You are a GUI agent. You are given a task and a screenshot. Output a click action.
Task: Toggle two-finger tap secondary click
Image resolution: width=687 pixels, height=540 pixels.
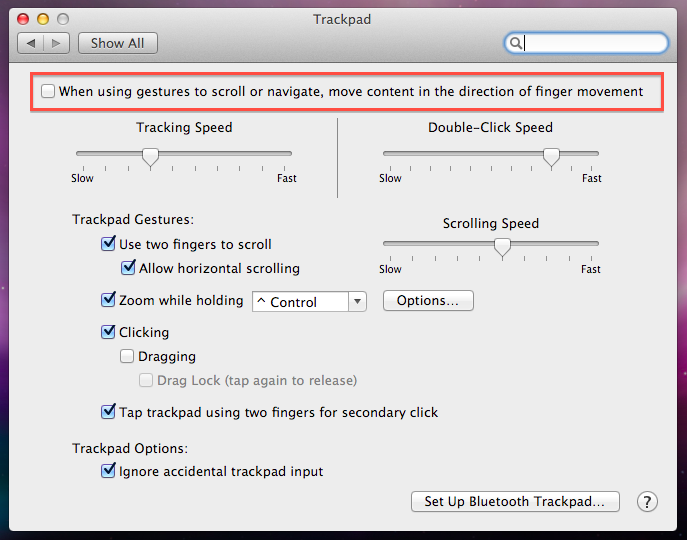click(x=108, y=412)
